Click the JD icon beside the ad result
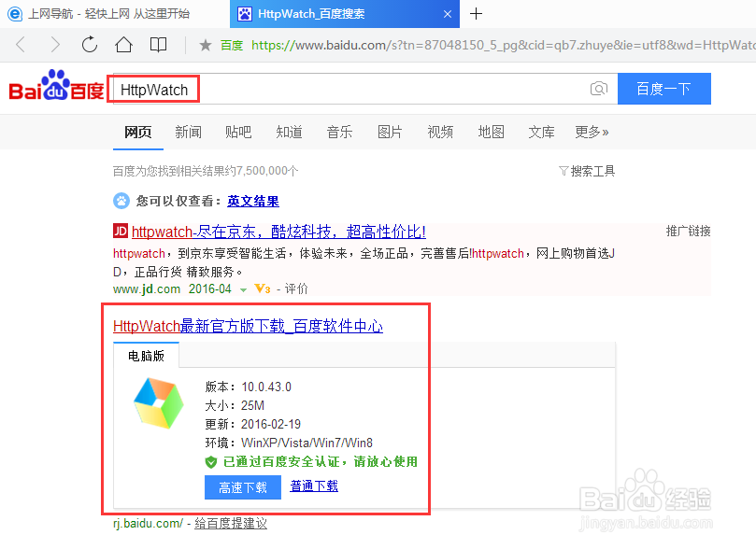 (x=120, y=231)
